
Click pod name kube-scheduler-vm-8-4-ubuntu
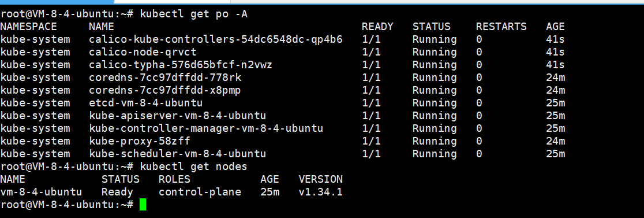click(x=177, y=154)
